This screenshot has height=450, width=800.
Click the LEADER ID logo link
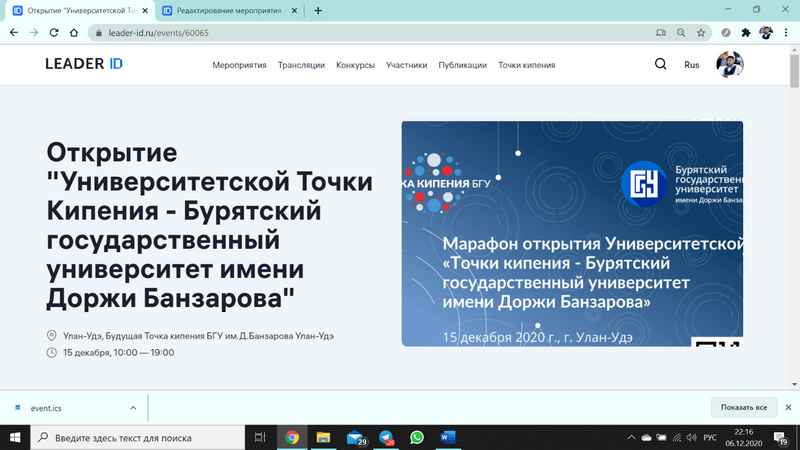pos(84,65)
